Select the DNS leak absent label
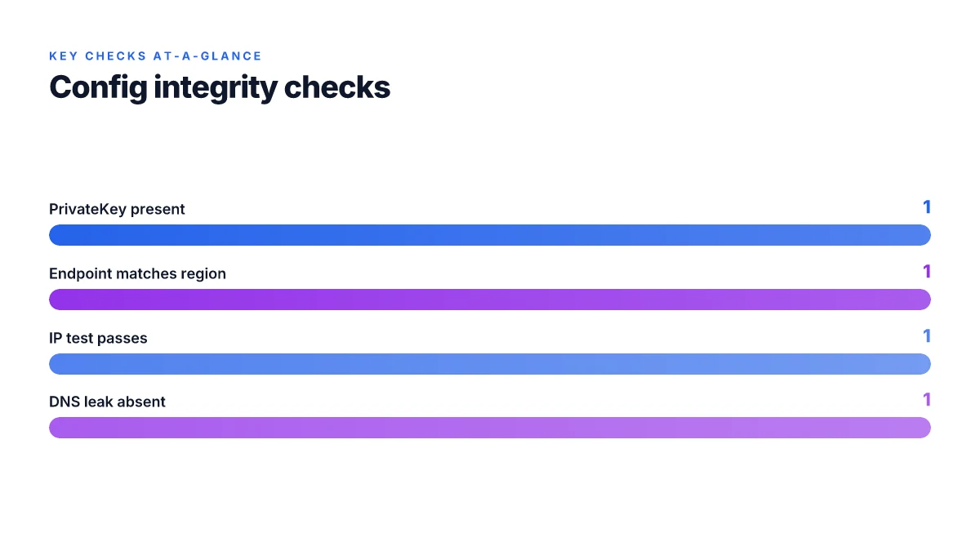 point(107,402)
